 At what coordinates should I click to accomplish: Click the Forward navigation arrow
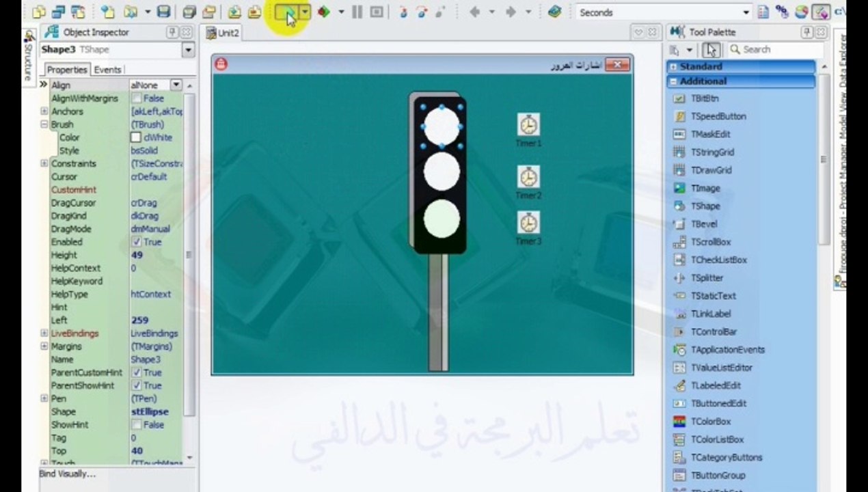pyautogui.click(x=511, y=12)
